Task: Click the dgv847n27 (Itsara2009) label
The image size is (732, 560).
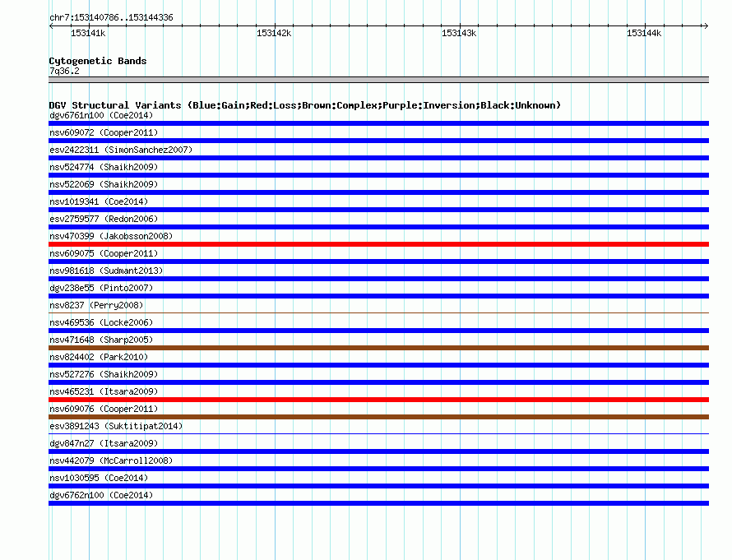Action: pyautogui.click(x=104, y=443)
